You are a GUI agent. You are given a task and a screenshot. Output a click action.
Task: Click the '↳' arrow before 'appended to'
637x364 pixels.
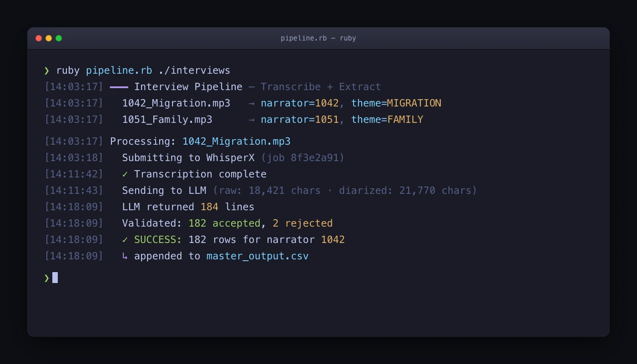click(x=125, y=256)
